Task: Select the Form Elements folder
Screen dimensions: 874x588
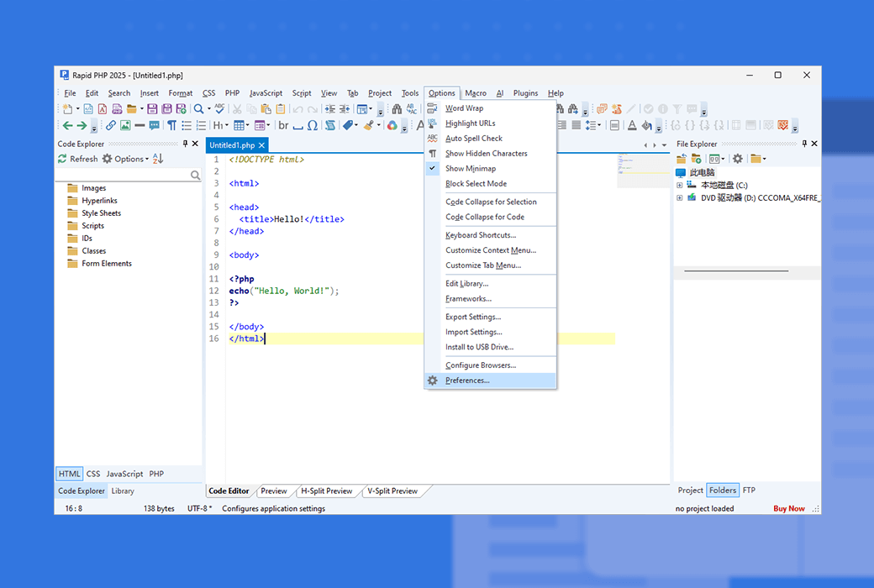Action: [x=100, y=264]
